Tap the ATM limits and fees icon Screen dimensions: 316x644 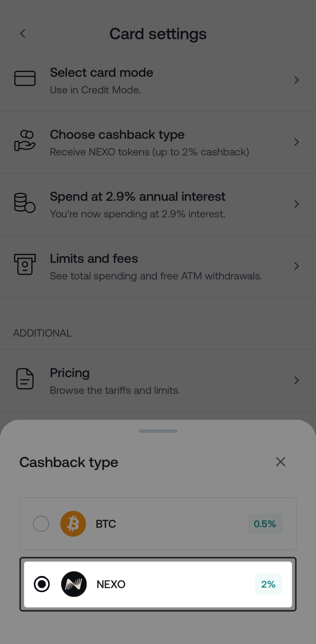25,264
